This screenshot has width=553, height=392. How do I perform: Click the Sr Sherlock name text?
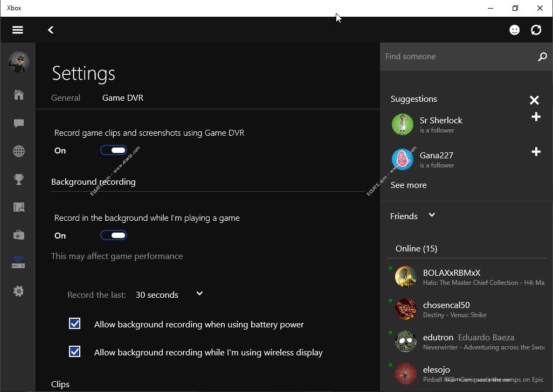pyautogui.click(x=441, y=121)
